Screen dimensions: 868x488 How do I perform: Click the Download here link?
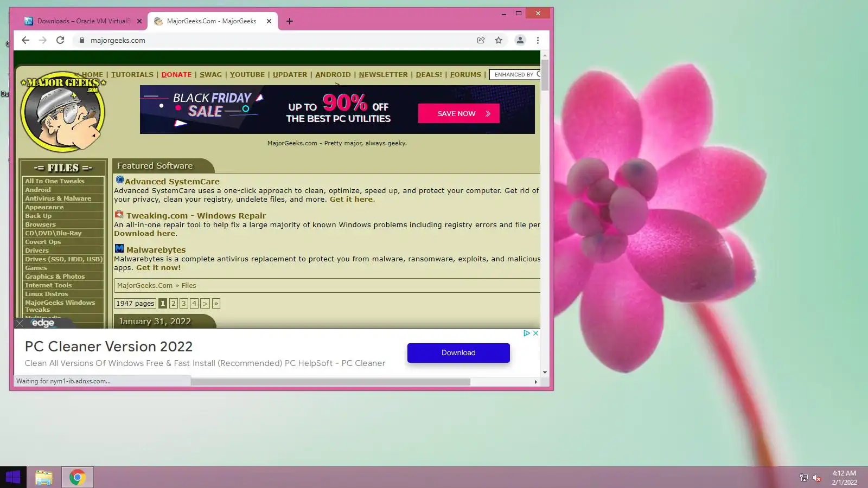point(144,234)
